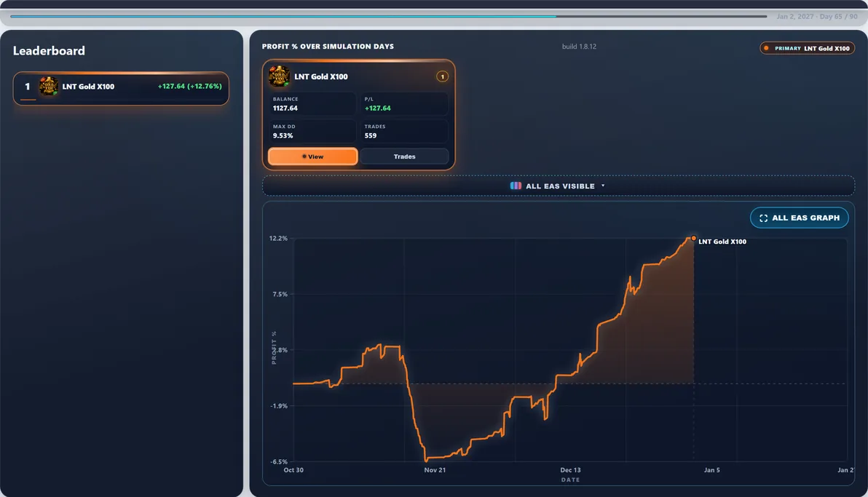Click the PRIMARY LNT Gold X100 badge
Screen dimensions: 868x497
(x=807, y=48)
